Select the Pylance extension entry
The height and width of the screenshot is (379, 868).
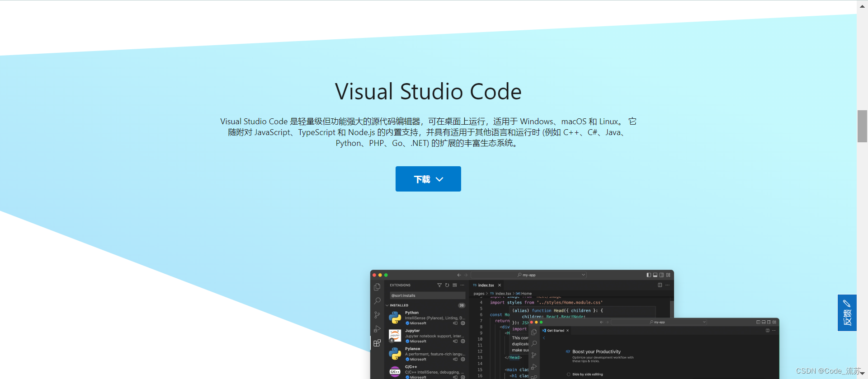point(427,354)
